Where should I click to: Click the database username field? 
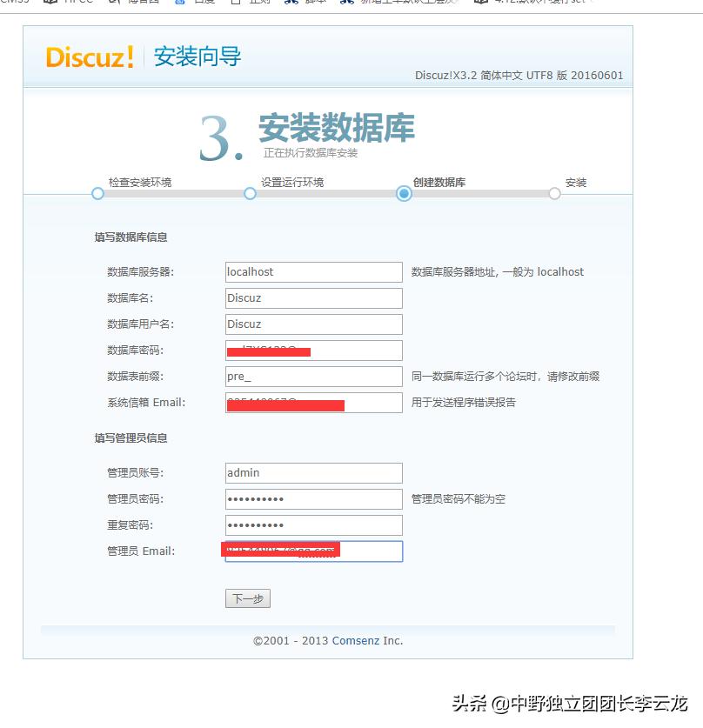tap(313, 324)
